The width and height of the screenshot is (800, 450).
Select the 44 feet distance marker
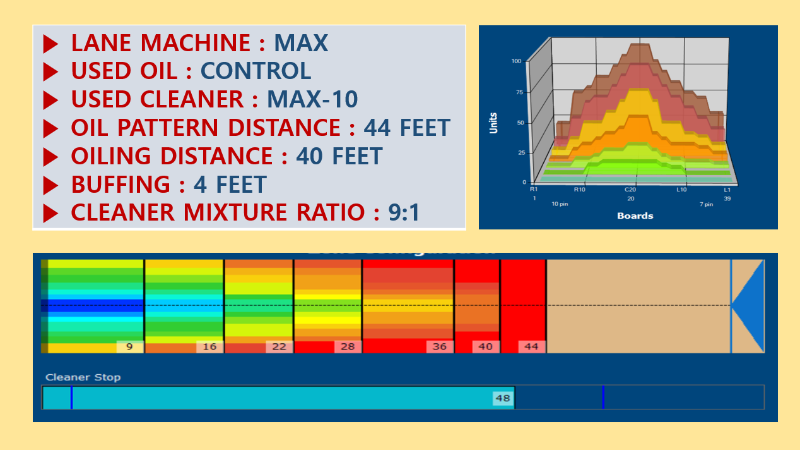point(531,346)
